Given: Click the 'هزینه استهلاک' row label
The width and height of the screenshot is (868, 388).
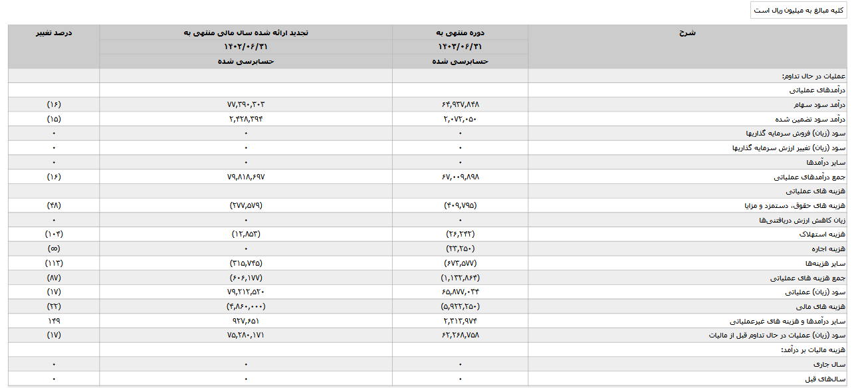Looking at the screenshot, I should pyautogui.click(x=822, y=235).
